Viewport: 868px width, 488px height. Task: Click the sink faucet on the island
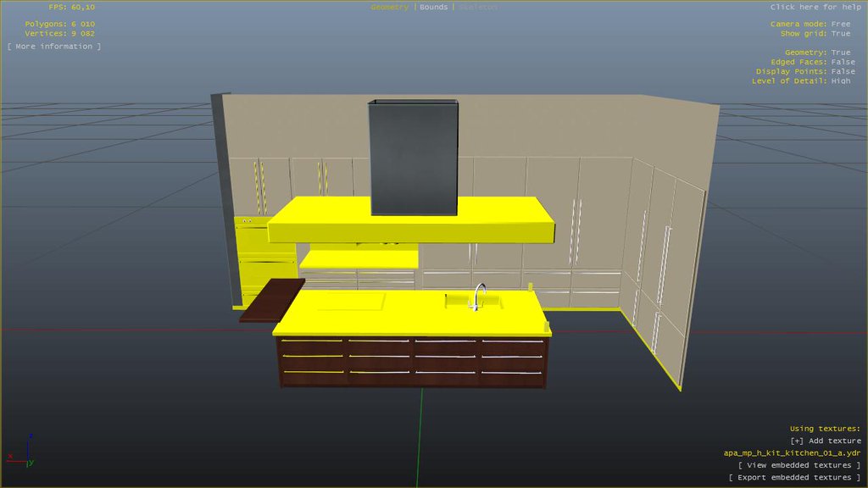coord(479,296)
